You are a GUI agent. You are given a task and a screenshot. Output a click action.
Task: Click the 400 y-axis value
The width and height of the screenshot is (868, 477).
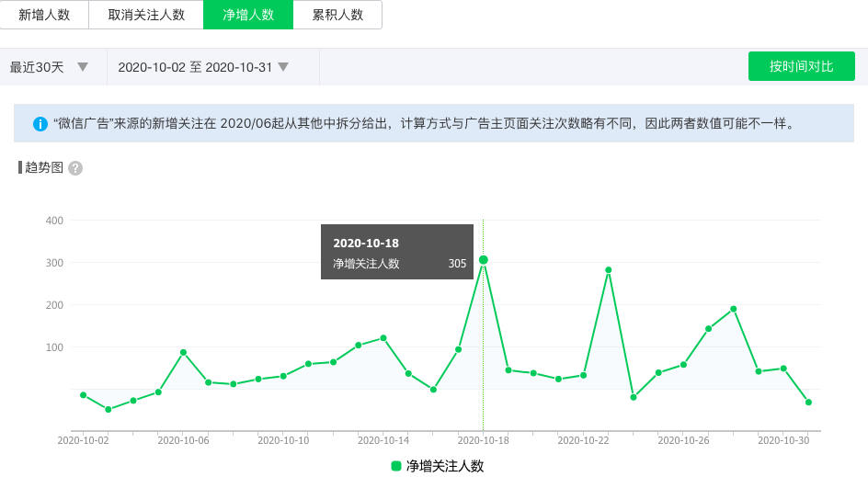(x=54, y=221)
